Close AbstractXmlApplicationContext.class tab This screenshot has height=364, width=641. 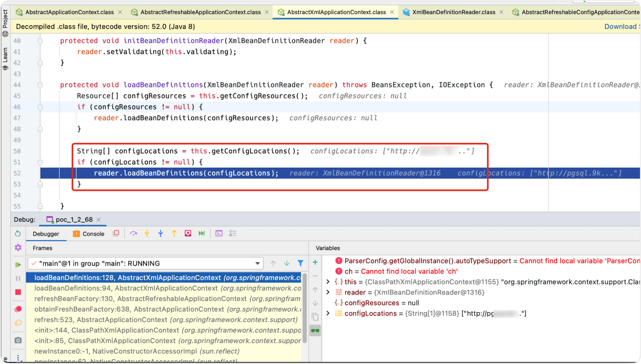coord(392,12)
